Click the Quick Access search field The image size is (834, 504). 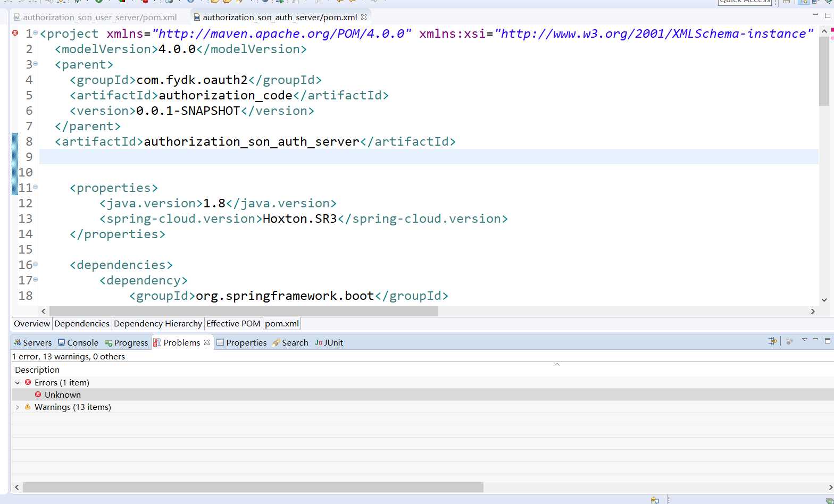coord(745,2)
